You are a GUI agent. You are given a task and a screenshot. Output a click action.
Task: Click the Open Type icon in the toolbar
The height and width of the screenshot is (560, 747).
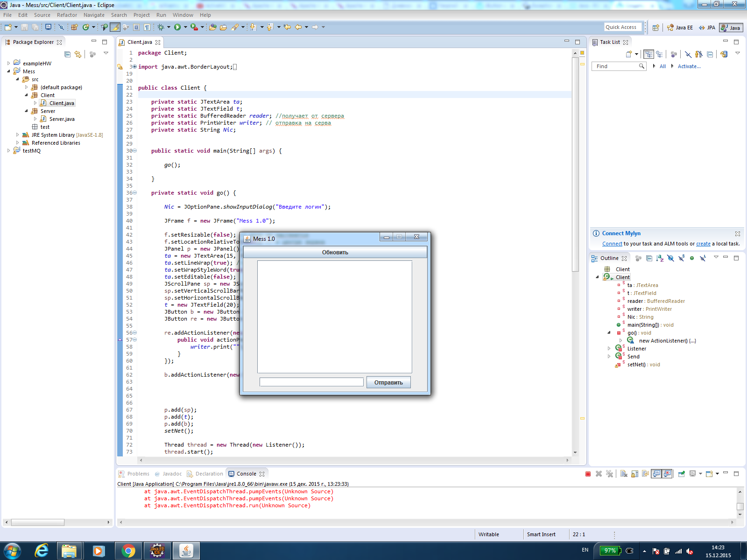[212, 28]
